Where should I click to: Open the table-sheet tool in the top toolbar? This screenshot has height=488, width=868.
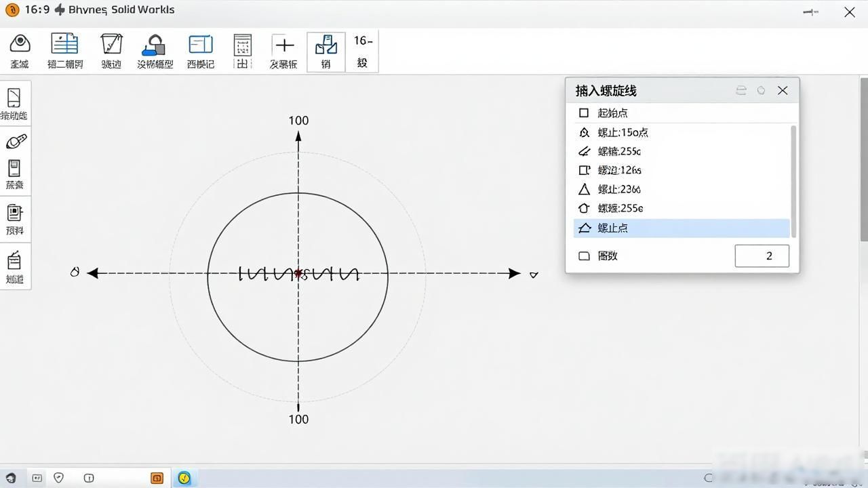tap(64, 43)
